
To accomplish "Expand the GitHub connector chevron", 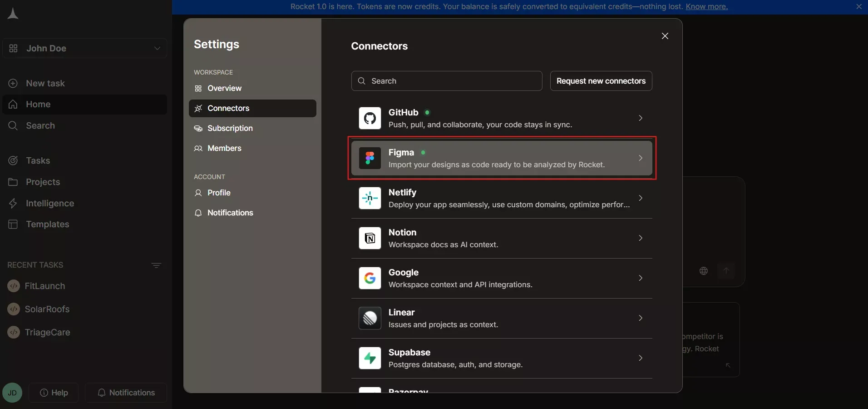I will 641,118.
